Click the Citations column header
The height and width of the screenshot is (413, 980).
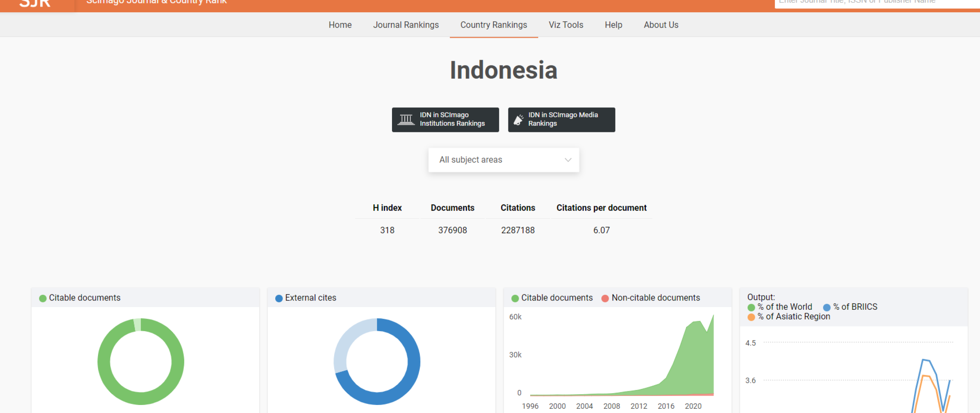point(518,208)
